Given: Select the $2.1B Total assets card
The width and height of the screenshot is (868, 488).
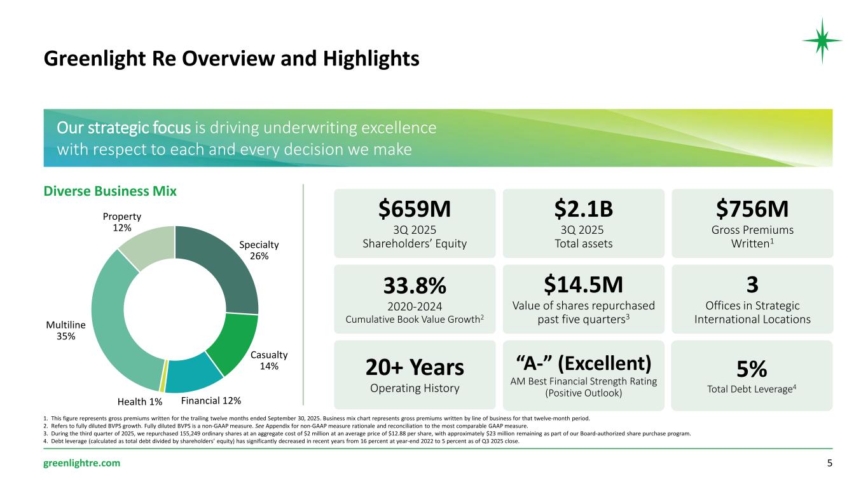Looking at the screenshot, I should (x=583, y=223).
